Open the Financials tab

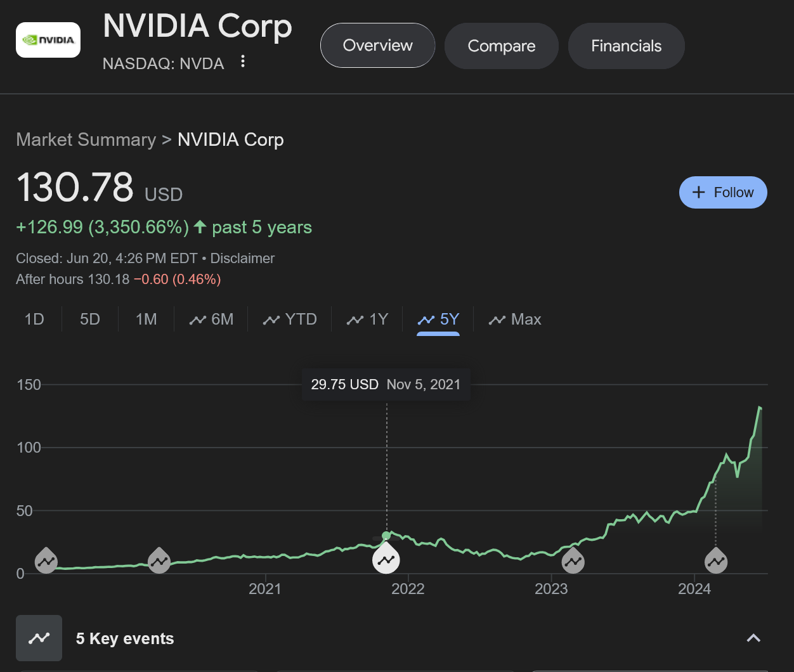click(x=627, y=46)
